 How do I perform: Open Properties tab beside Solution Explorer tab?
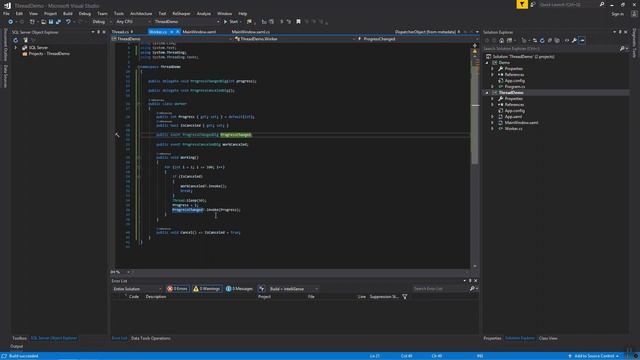(492, 338)
